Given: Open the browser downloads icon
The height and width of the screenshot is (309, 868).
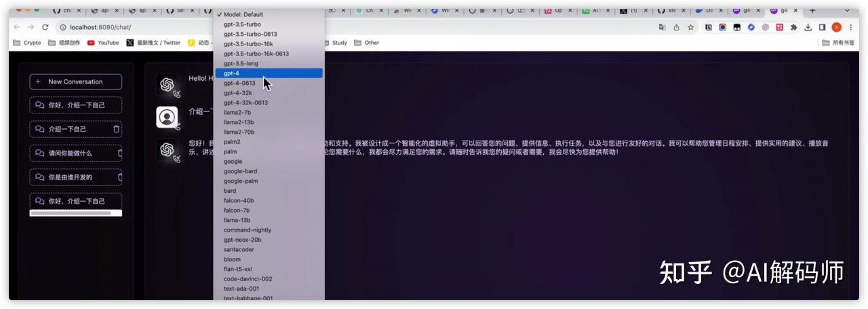Looking at the screenshot, I should pos(808,27).
